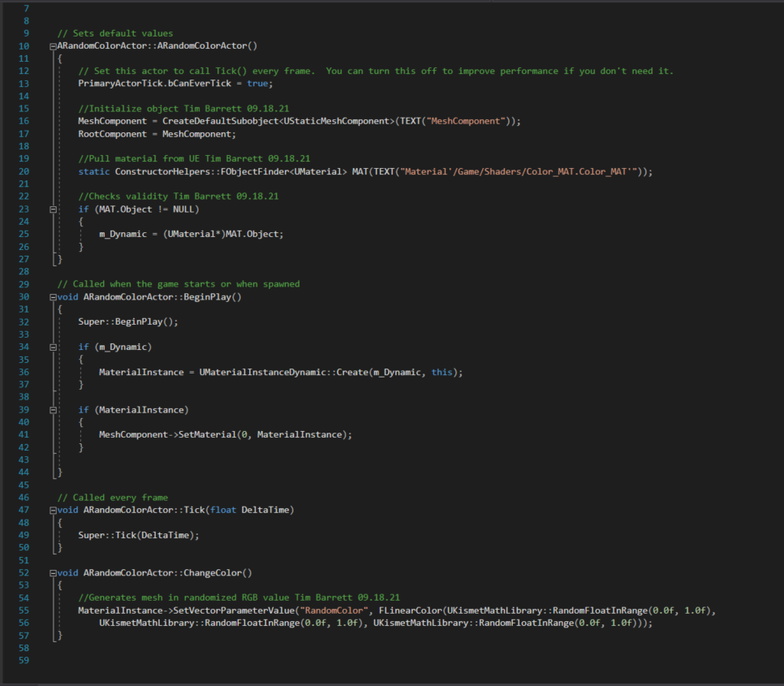
Task: Collapse the if (MAT.Object != NULL) block
Action: 53,209
